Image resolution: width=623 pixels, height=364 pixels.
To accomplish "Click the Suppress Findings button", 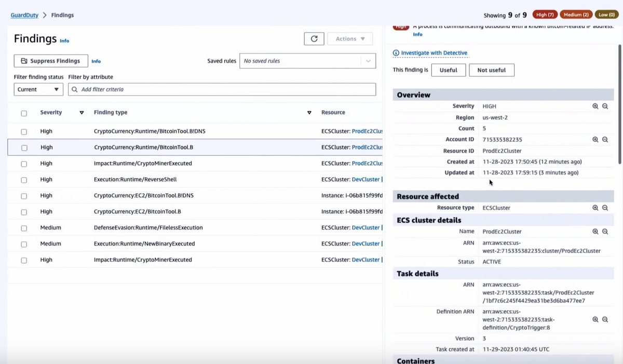I will [x=51, y=61].
